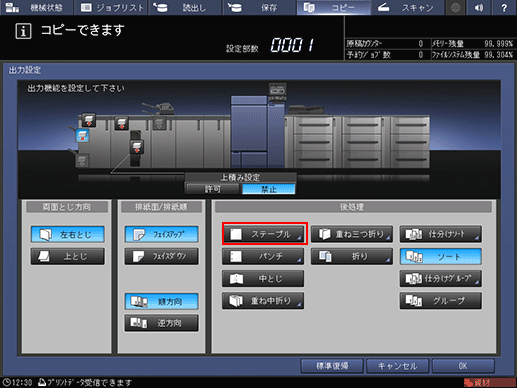Viewport: 517px width, 388px height.
Task: Open the ジョブリスト job list tab
Action: click(112, 7)
